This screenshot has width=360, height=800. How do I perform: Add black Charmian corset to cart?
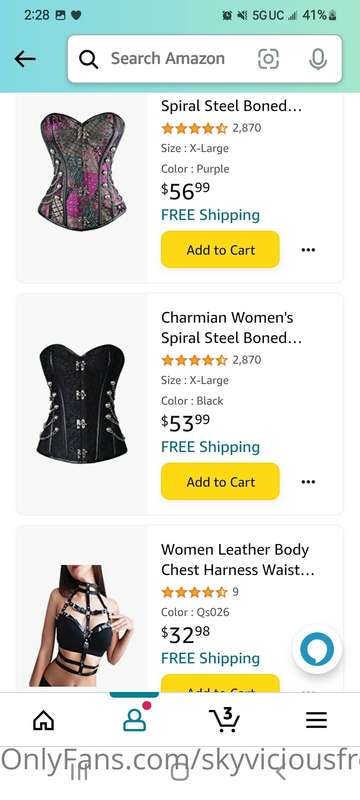point(220,481)
